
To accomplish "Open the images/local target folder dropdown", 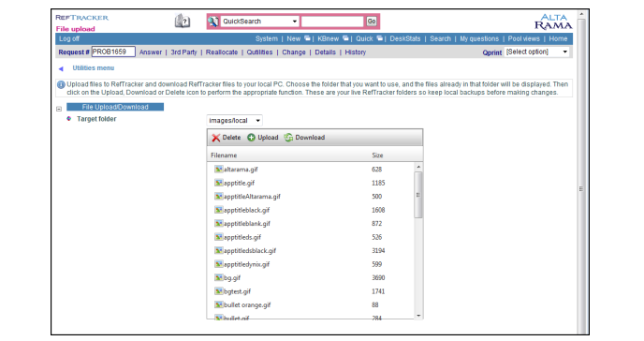I will [234, 120].
